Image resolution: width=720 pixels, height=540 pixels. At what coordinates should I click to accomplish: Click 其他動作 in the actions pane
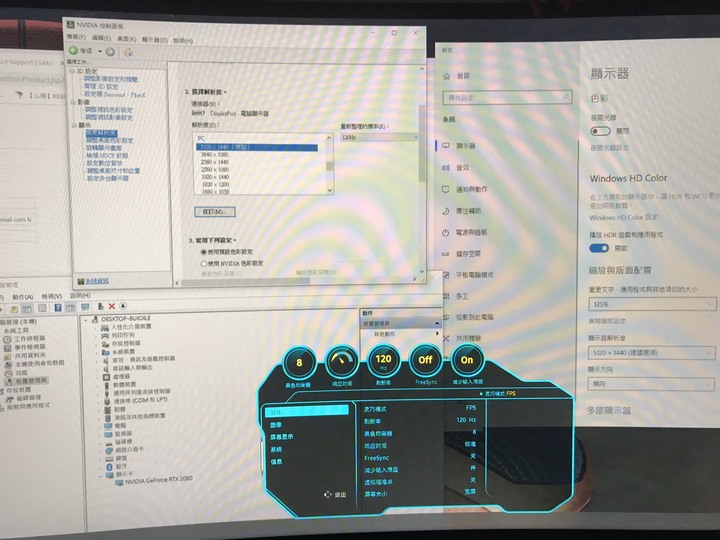pos(384,334)
